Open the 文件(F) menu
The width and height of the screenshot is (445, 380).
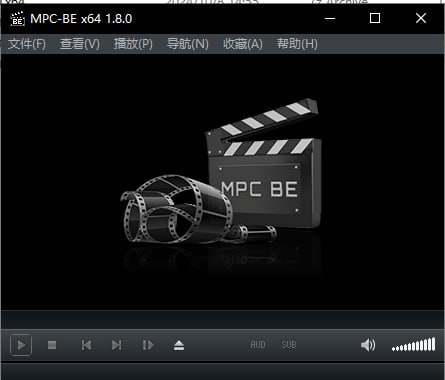point(27,44)
